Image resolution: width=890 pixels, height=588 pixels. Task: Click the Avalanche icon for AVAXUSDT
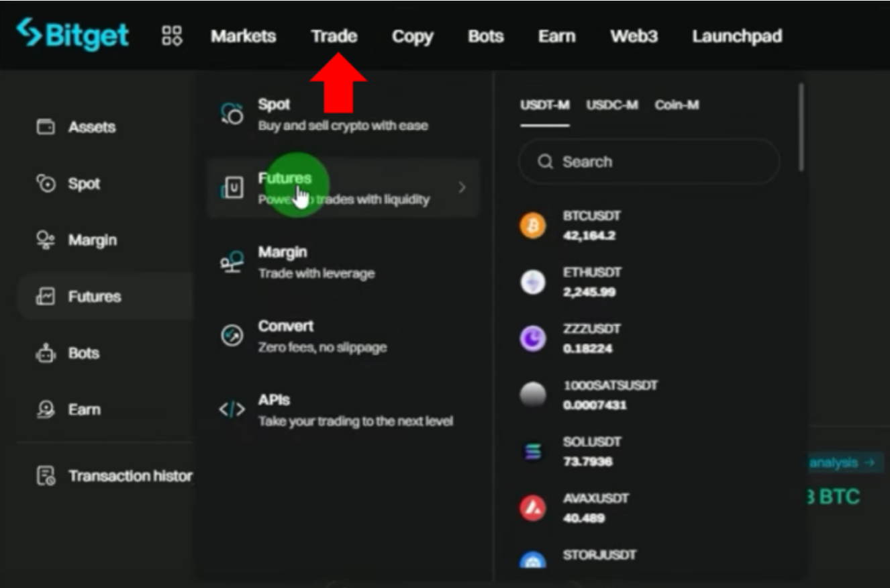pos(533,508)
